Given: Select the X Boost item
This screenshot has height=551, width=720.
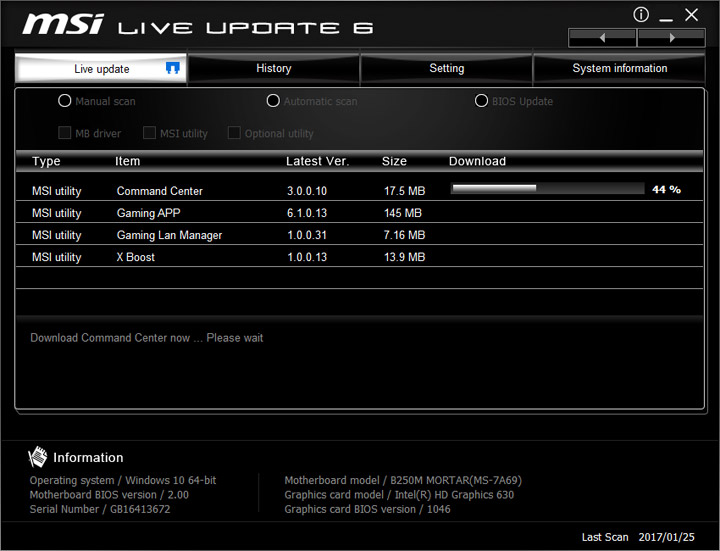Looking at the screenshot, I should pyautogui.click(x=135, y=257).
